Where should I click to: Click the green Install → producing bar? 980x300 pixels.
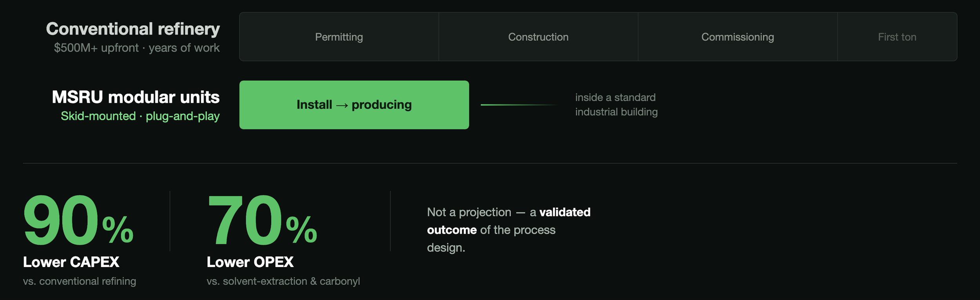click(354, 105)
